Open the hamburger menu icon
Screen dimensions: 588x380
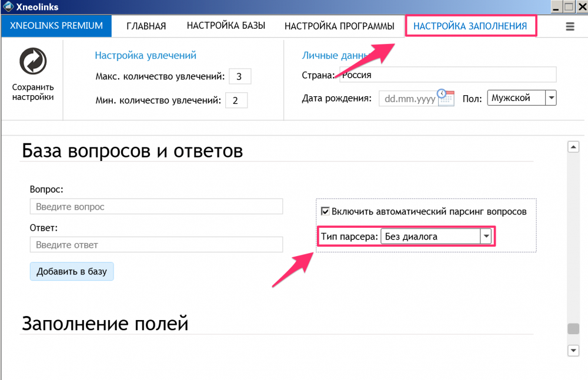570,26
